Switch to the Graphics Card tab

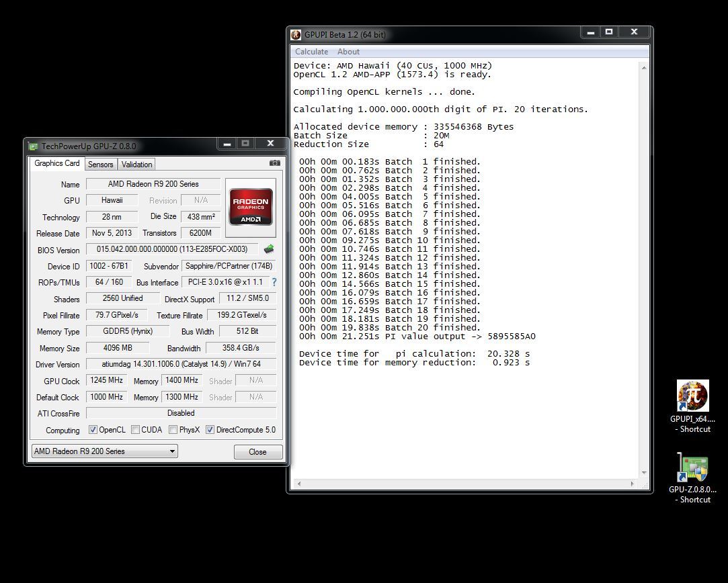(56, 163)
